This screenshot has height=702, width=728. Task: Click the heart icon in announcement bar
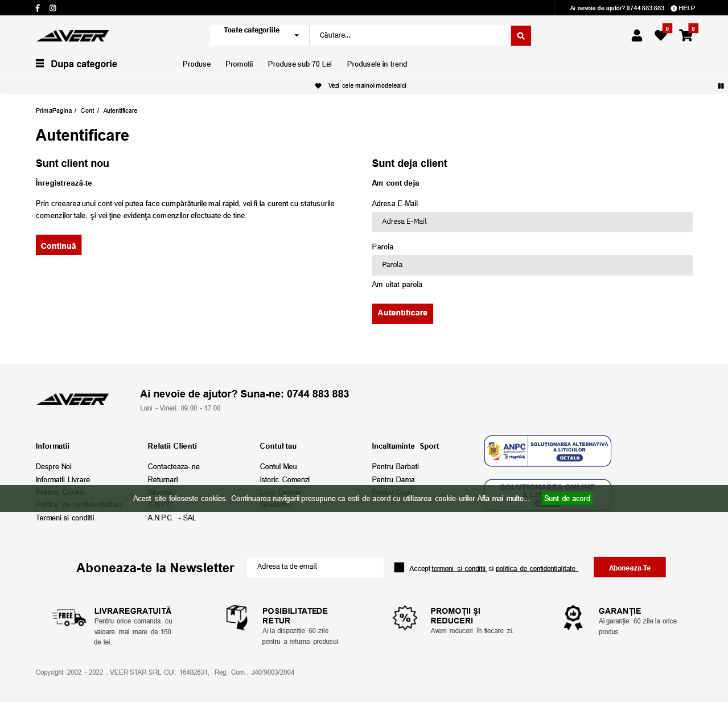[318, 86]
